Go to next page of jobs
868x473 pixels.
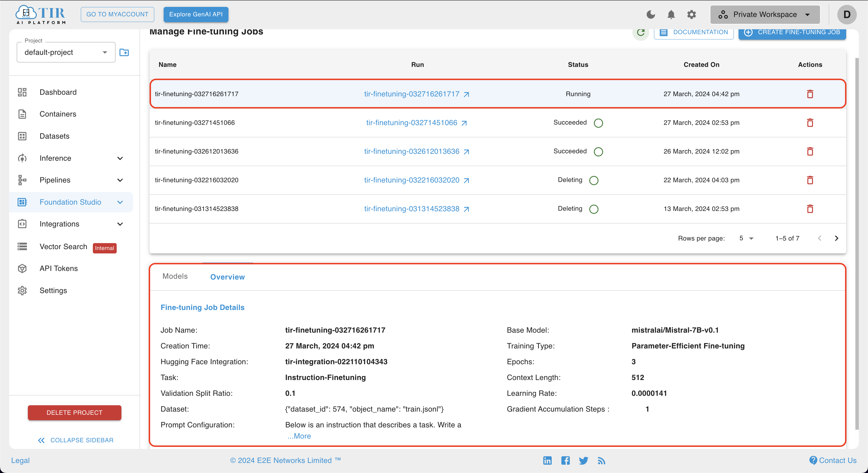tap(836, 238)
